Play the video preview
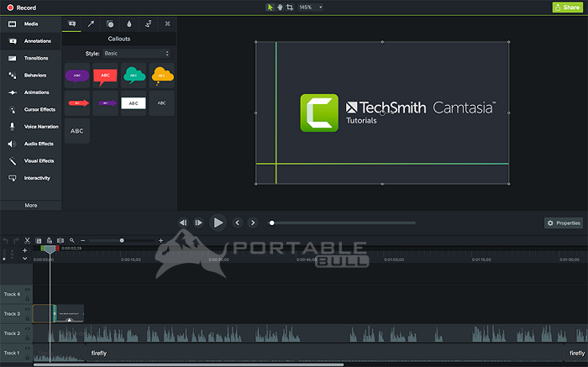This screenshot has height=367, width=588. tap(218, 223)
